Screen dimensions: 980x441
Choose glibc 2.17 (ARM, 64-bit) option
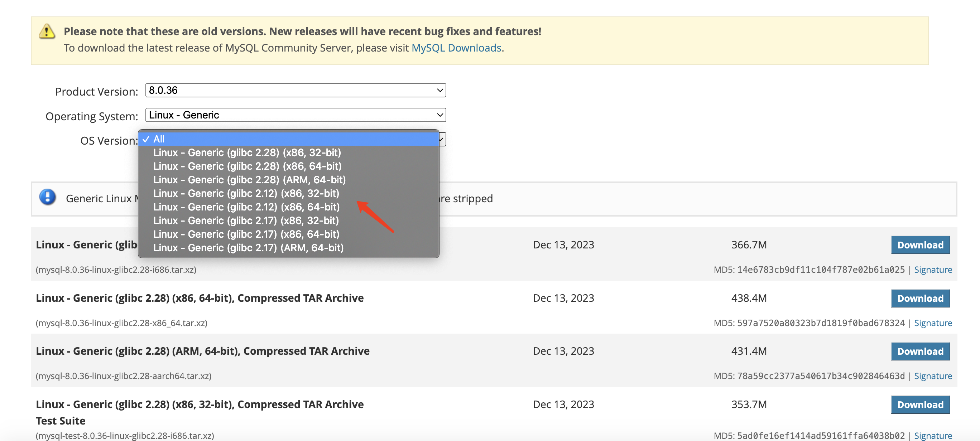pyautogui.click(x=289, y=248)
